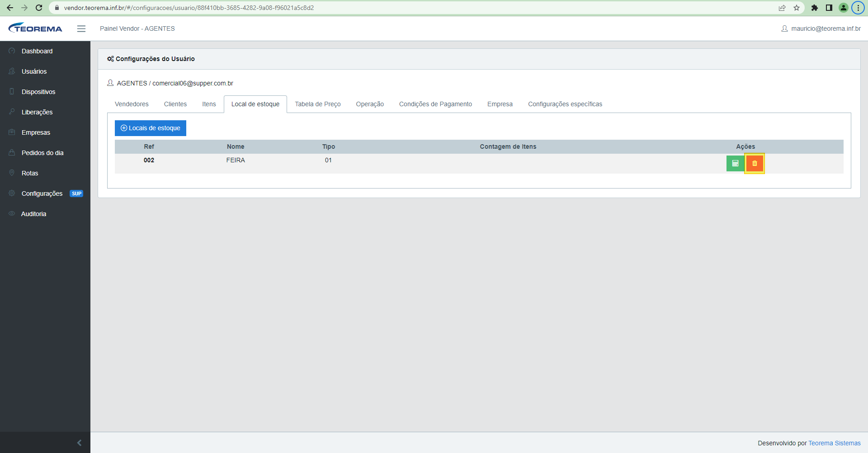Click Ref column header

click(x=149, y=146)
